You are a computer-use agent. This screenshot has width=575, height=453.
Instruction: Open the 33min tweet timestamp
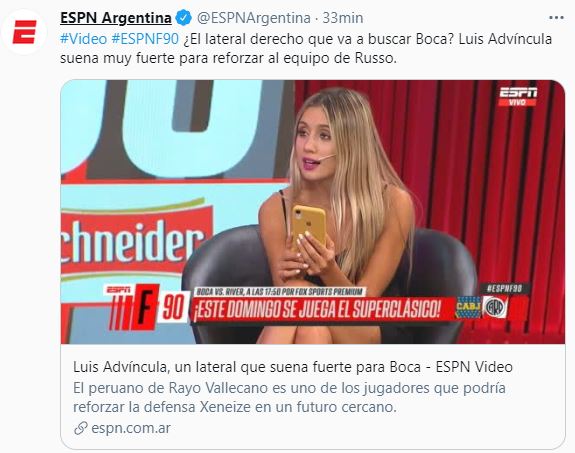pos(343,18)
